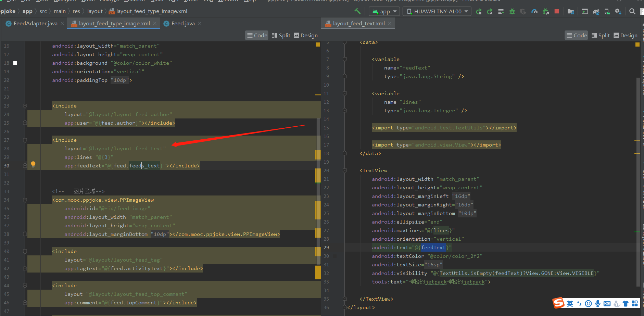644x316 pixels.
Task: Open the SDK Manager icon
Action: 618,12
